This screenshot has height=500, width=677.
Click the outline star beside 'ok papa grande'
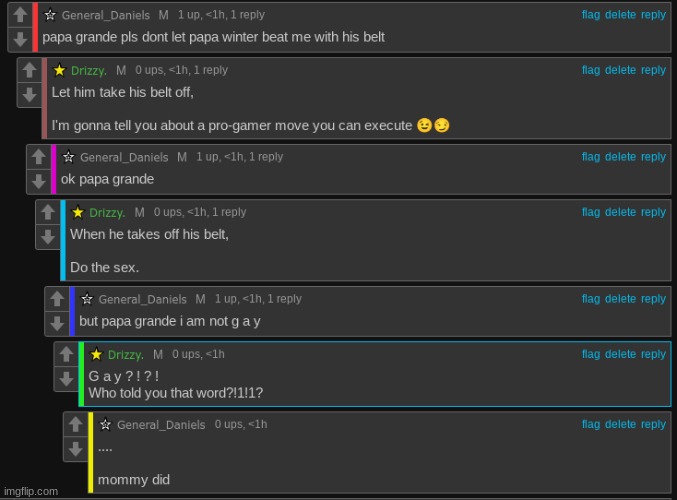click(x=69, y=157)
